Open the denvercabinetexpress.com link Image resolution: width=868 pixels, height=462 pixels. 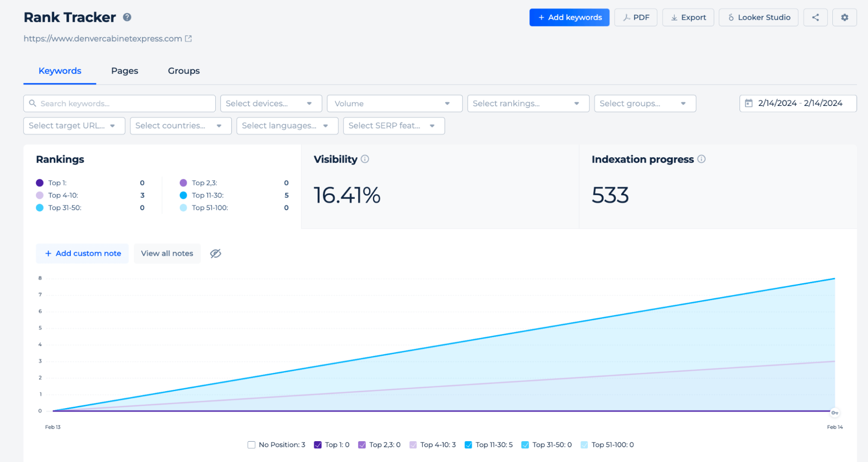pos(103,39)
